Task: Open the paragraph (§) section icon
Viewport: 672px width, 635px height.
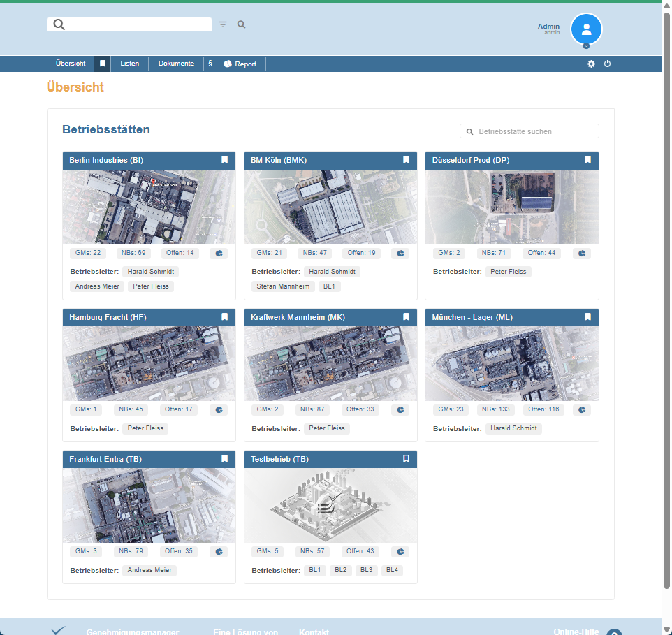Action: click(210, 64)
